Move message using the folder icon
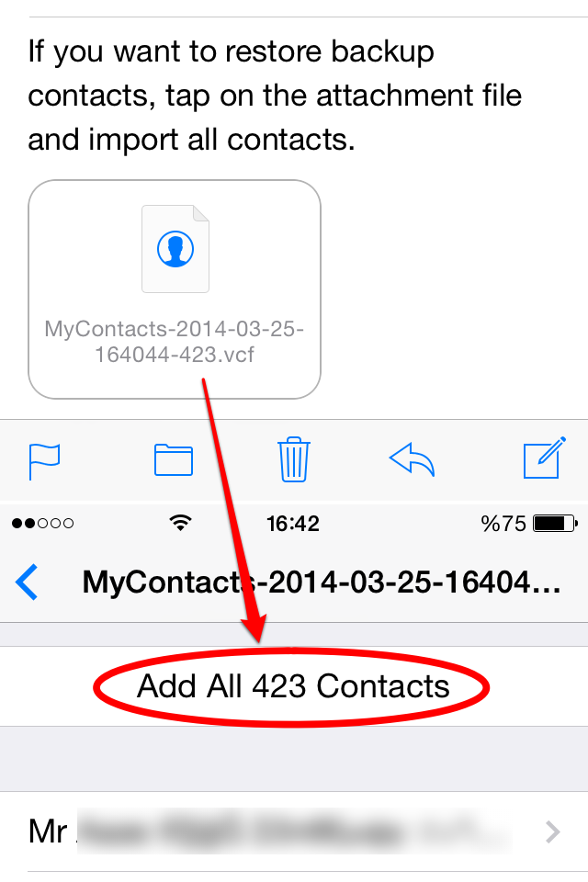 (174, 459)
